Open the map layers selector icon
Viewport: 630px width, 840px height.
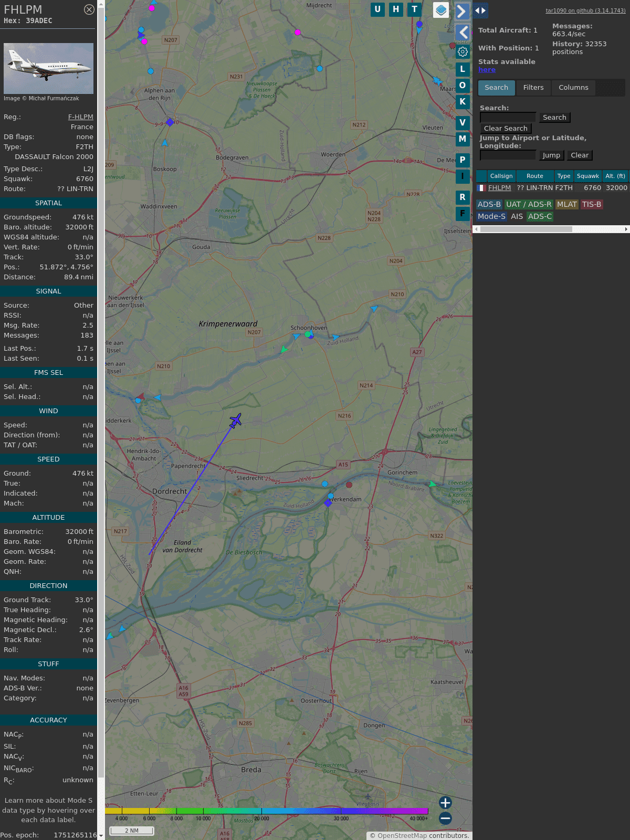(441, 9)
